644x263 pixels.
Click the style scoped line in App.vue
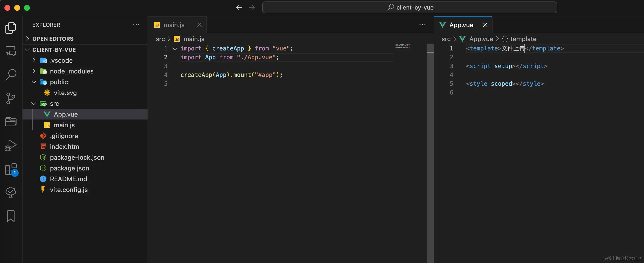point(505,84)
